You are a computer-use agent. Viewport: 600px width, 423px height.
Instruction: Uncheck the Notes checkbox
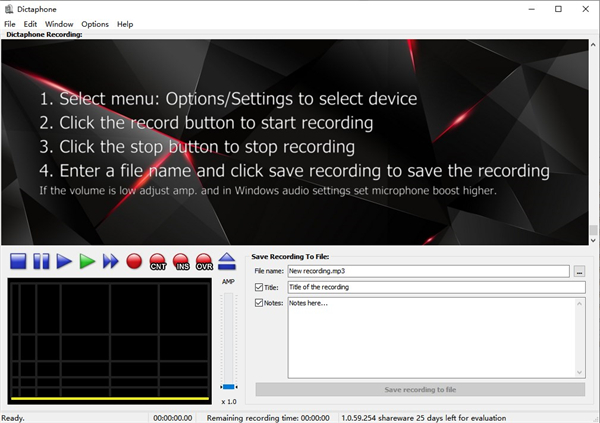click(259, 303)
